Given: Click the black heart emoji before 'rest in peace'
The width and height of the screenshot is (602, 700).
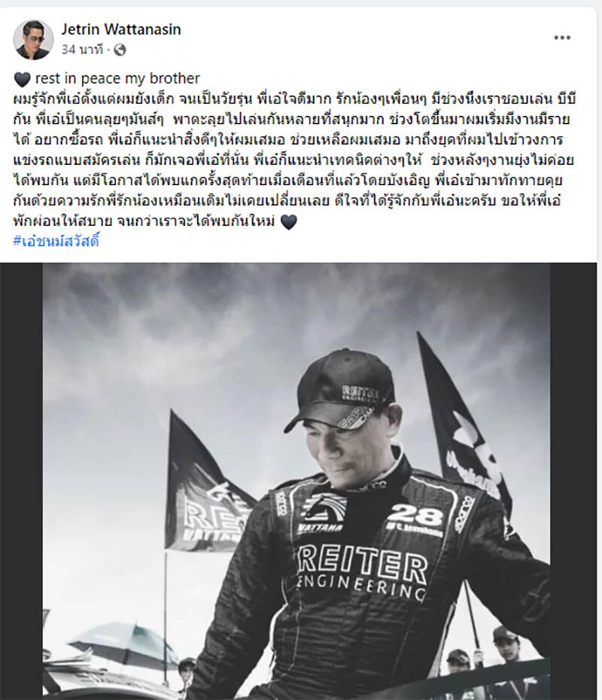Looking at the screenshot, I should pos(23,80).
